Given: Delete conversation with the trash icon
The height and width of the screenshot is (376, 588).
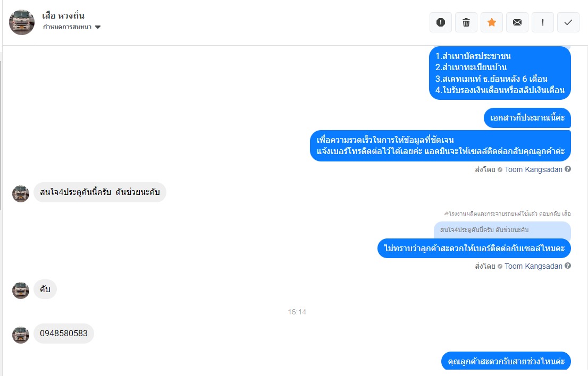Looking at the screenshot, I should tap(466, 22).
